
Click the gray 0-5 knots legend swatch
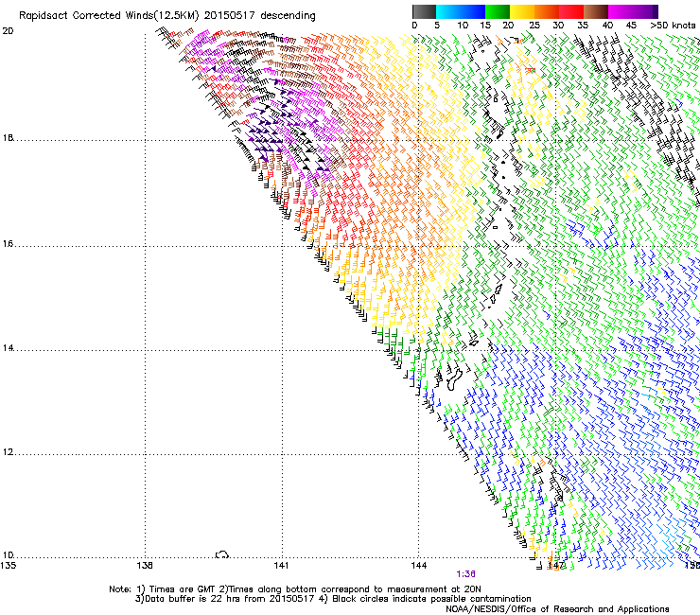click(424, 11)
